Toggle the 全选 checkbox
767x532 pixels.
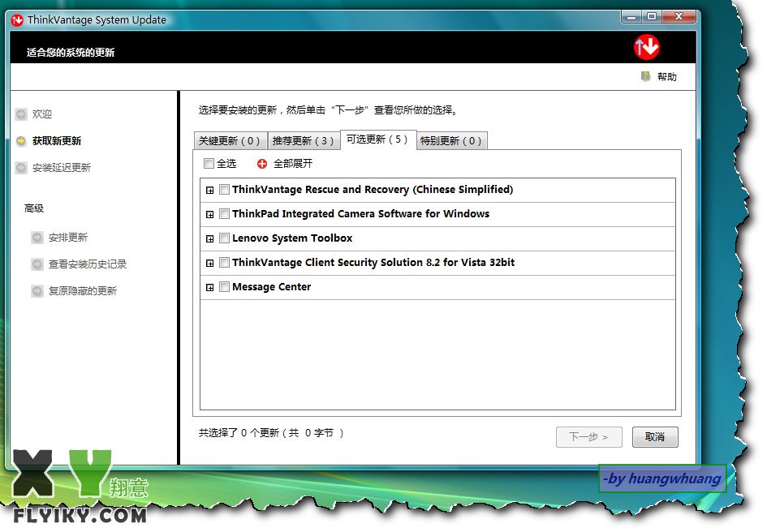tap(209, 163)
